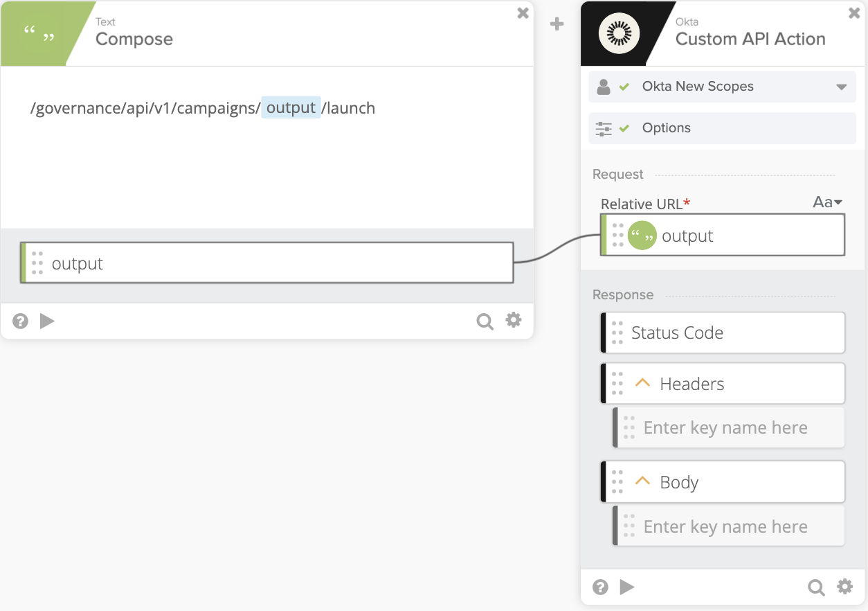Close the Compose card
Image resolution: width=868 pixels, height=611 pixels.
(x=523, y=13)
